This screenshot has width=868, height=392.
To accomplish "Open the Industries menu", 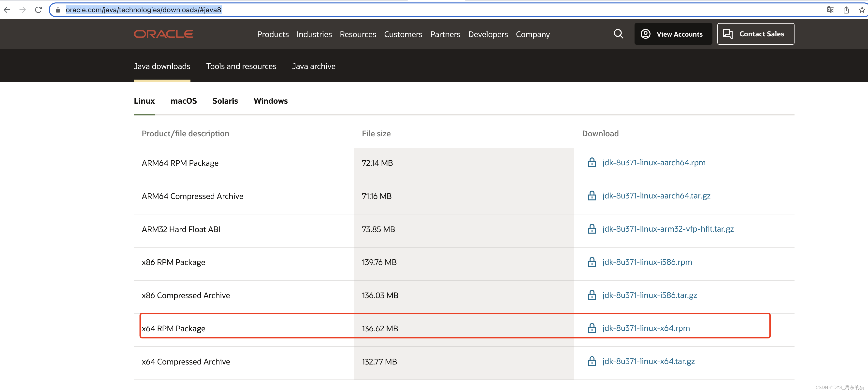I will 314,34.
